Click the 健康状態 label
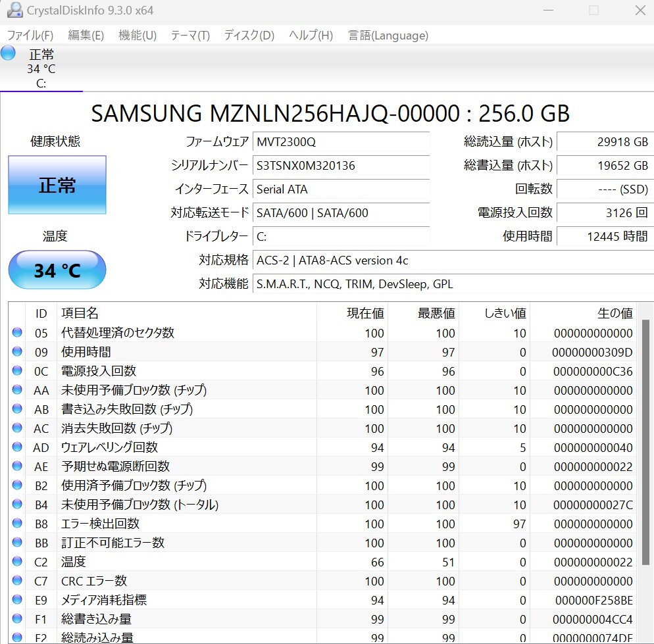The height and width of the screenshot is (644, 654). click(55, 141)
